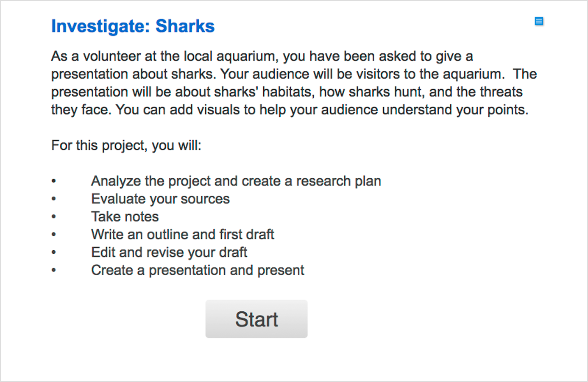
Task: Click the bullet beside "Evaluate your sources"
Action: pyautogui.click(x=53, y=199)
